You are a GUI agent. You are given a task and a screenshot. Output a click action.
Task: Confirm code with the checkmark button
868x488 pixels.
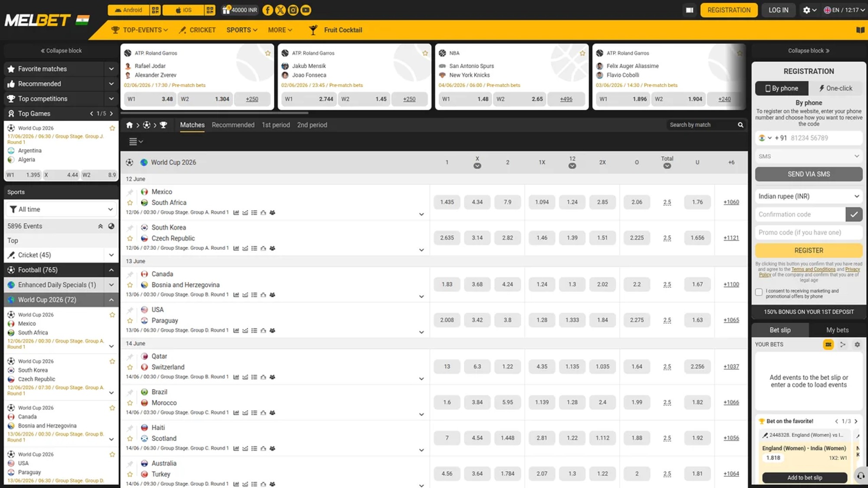(x=854, y=214)
